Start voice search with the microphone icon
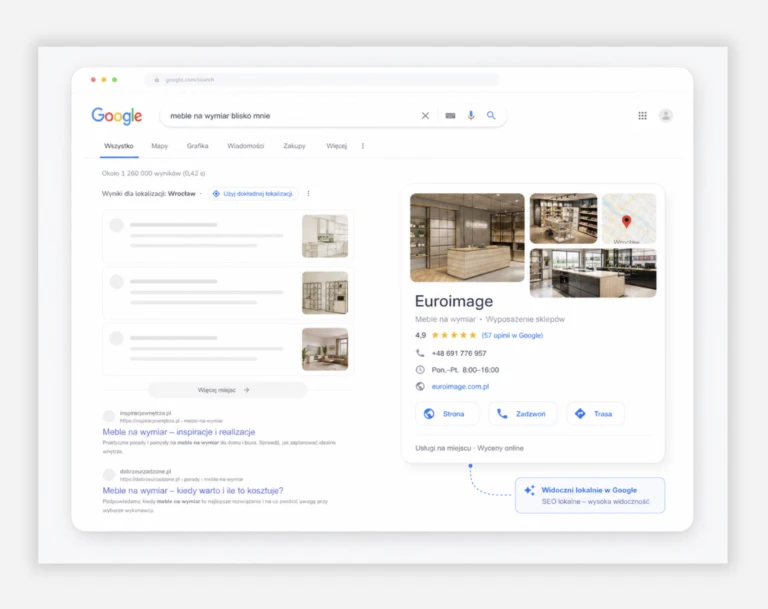768x609 pixels. click(x=471, y=116)
